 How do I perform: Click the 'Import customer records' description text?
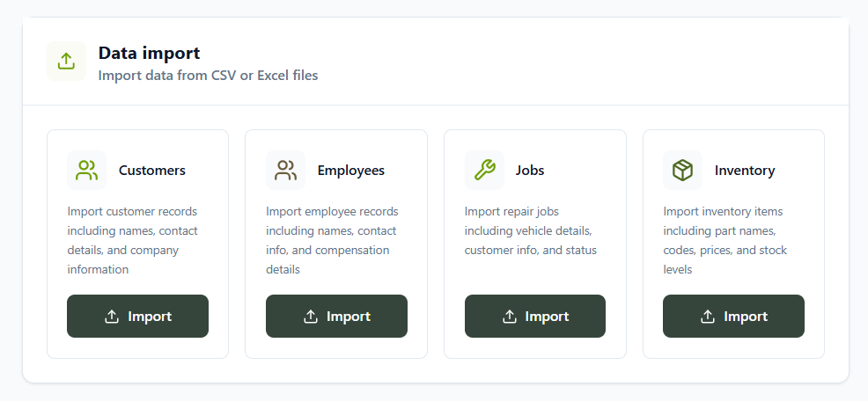(132, 241)
